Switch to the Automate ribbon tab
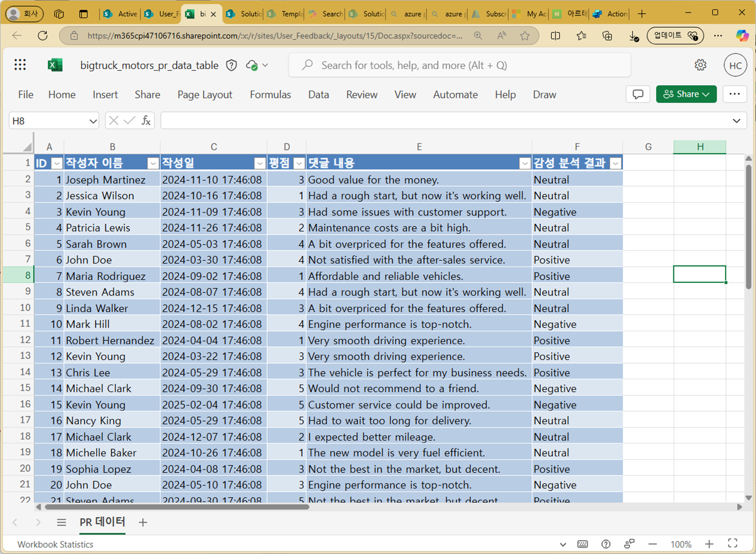Screen dimensions: 756x554 pyautogui.click(x=455, y=95)
